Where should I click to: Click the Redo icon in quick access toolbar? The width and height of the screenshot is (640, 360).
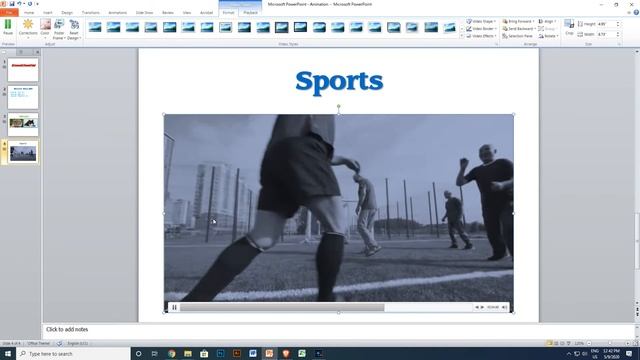pos(30,4)
